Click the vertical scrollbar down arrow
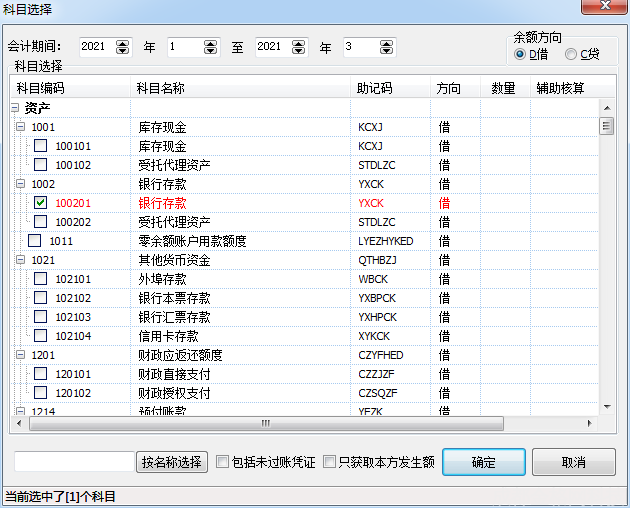The height and width of the screenshot is (508, 630). (x=606, y=407)
